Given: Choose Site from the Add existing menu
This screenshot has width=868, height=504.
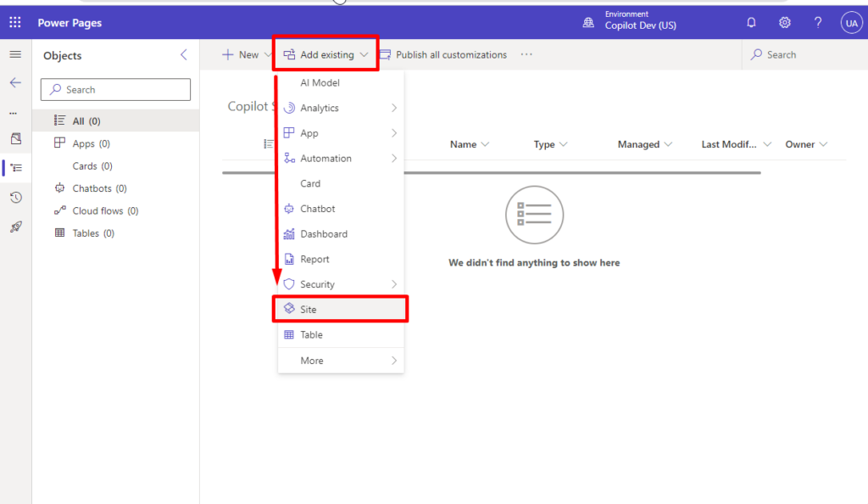Looking at the screenshot, I should tap(341, 309).
